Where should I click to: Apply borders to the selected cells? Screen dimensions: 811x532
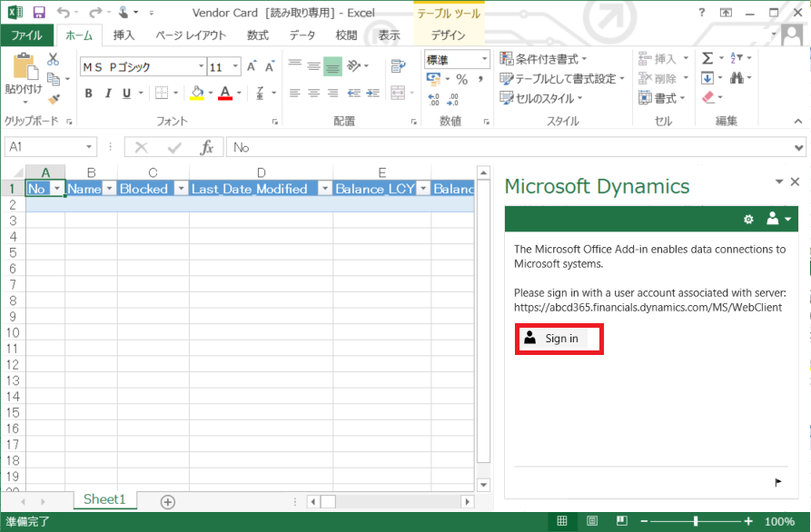tap(162, 94)
